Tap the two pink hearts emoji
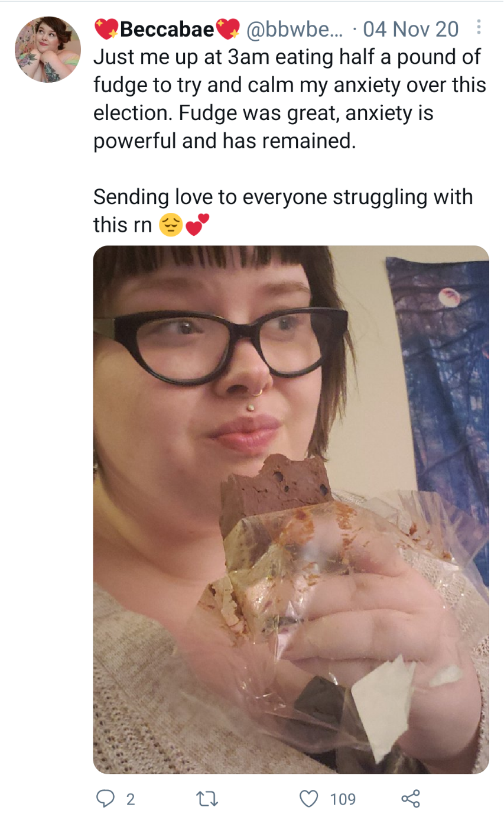 196,225
